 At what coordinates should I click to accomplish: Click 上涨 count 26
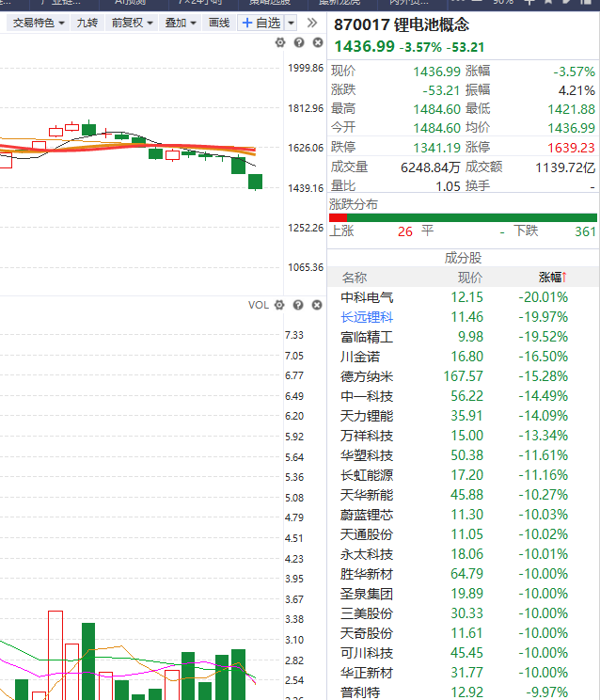[x=405, y=231]
